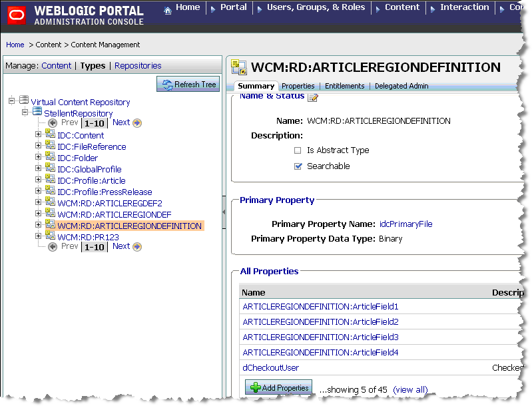Viewport: 532px width, 406px height.
Task: Click the top Next arrow icon
Action: 137,122
